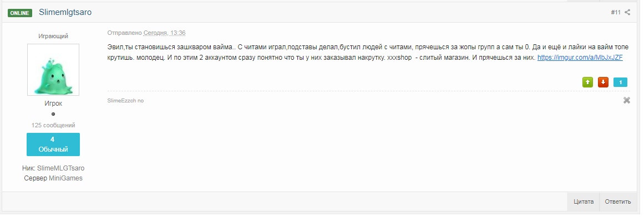Click the Ответить reply button
The image size is (644, 217).
point(618,201)
